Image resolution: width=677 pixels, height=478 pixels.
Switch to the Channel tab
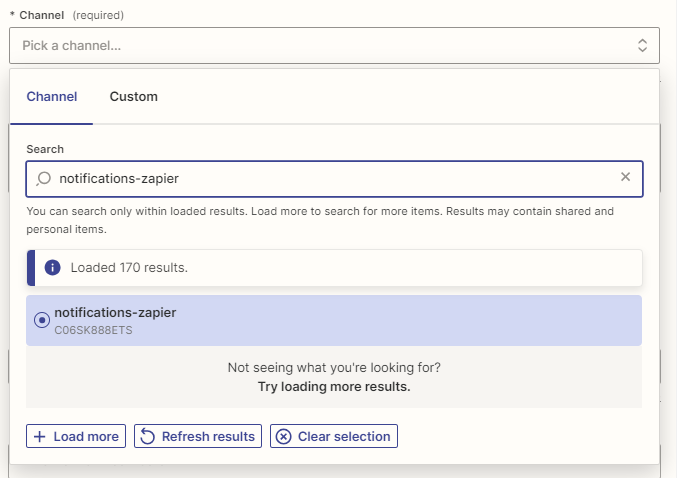[x=52, y=97]
